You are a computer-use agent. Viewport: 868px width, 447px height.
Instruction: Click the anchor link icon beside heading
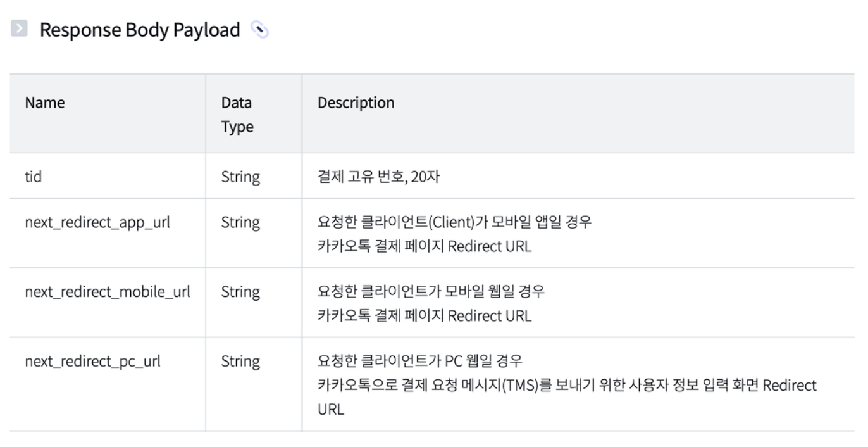click(259, 30)
